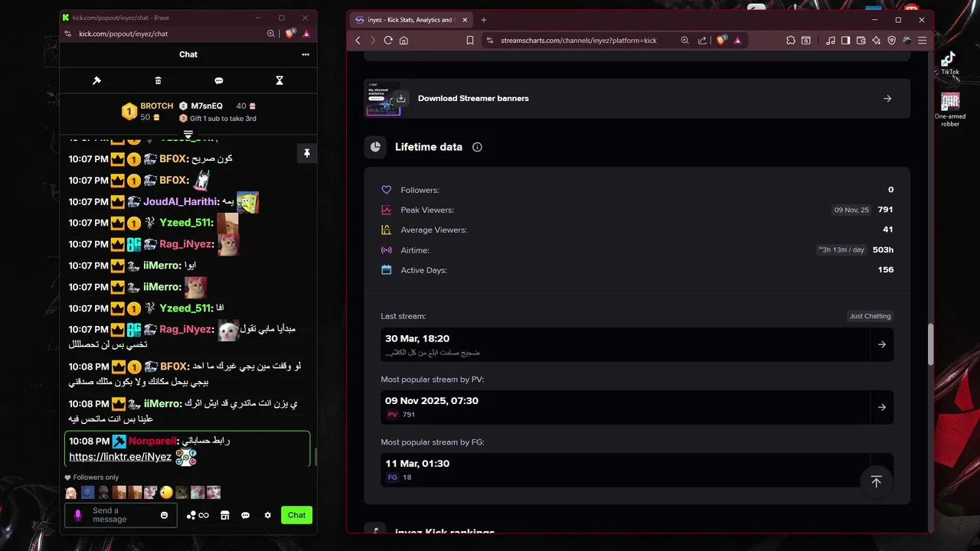
Task: Click the purple microphone icon in message box
Action: tap(77, 515)
